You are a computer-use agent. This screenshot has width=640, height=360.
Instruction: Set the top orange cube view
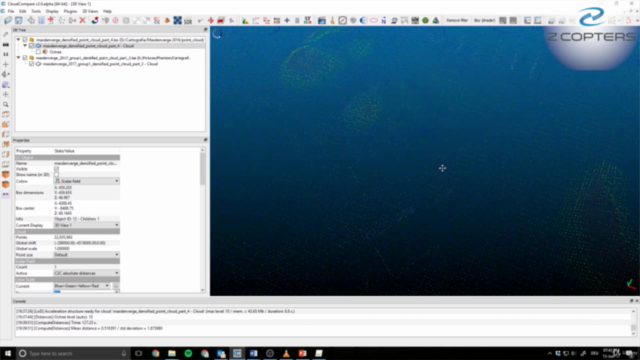tap(6, 174)
